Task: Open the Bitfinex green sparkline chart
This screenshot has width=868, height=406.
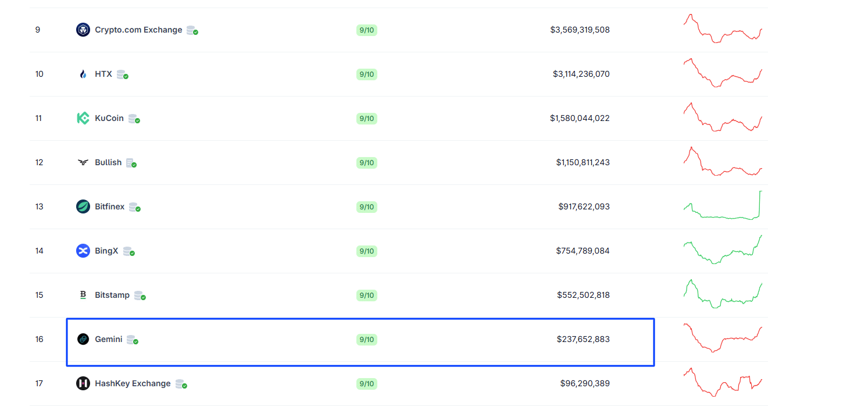Action: click(723, 205)
